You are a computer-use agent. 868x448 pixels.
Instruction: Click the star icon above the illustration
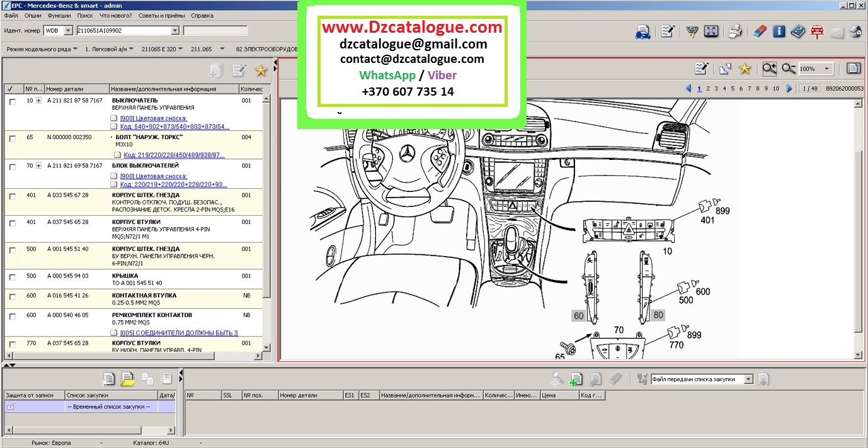point(745,69)
